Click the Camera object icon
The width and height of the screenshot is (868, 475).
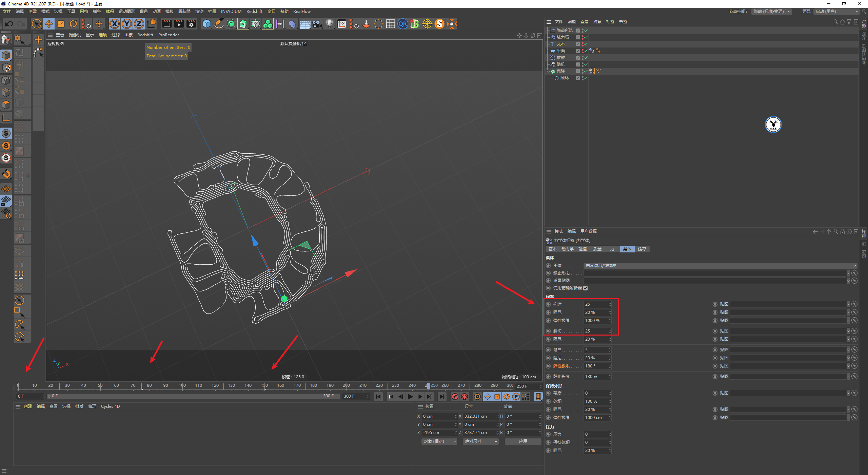click(x=317, y=24)
